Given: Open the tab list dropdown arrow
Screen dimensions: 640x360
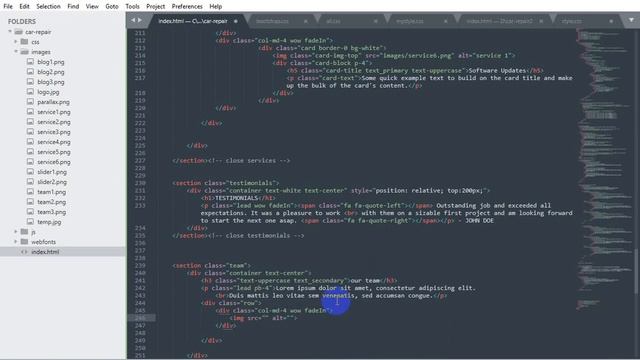Looking at the screenshot, I should 631,20.
